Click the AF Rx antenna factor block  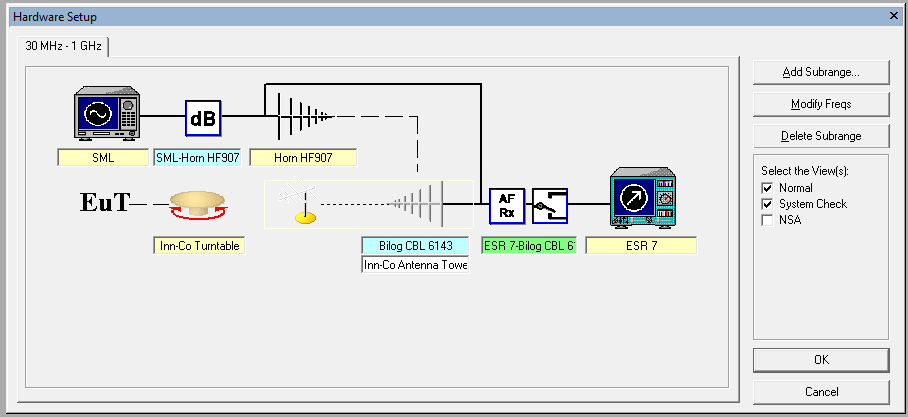point(507,206)
